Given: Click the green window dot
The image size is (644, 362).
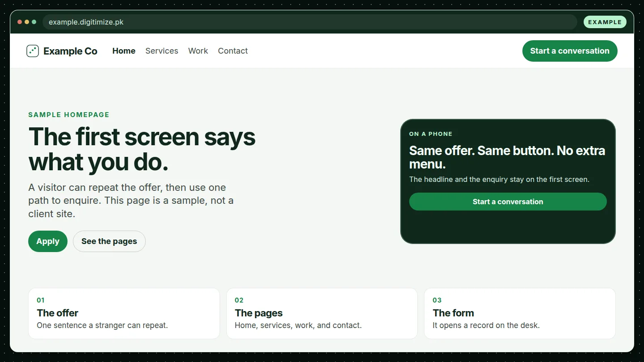Looking at the screenshot, I should pyautogui.click(x=34, y=22).
